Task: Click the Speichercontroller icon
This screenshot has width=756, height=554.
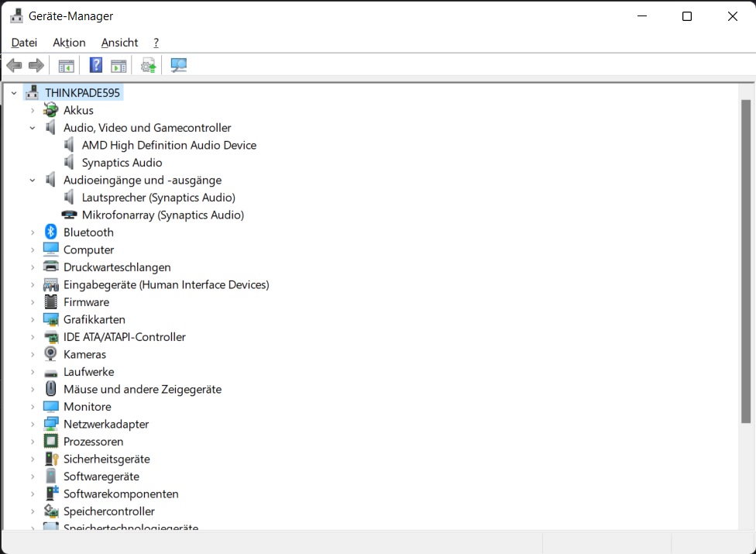Action: (50, 511)
